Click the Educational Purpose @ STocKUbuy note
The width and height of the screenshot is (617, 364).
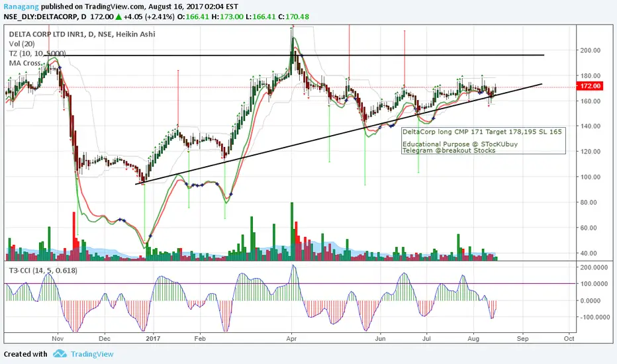tap(460, 144)
